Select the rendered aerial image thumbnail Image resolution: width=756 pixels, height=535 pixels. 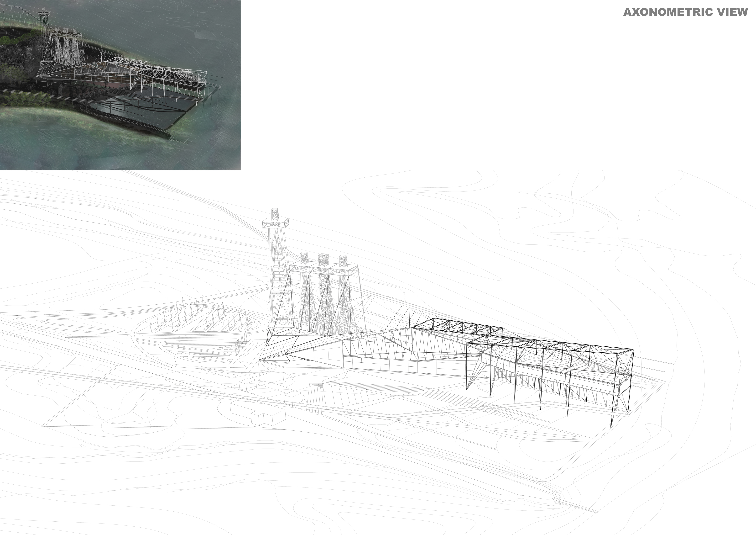120,85
